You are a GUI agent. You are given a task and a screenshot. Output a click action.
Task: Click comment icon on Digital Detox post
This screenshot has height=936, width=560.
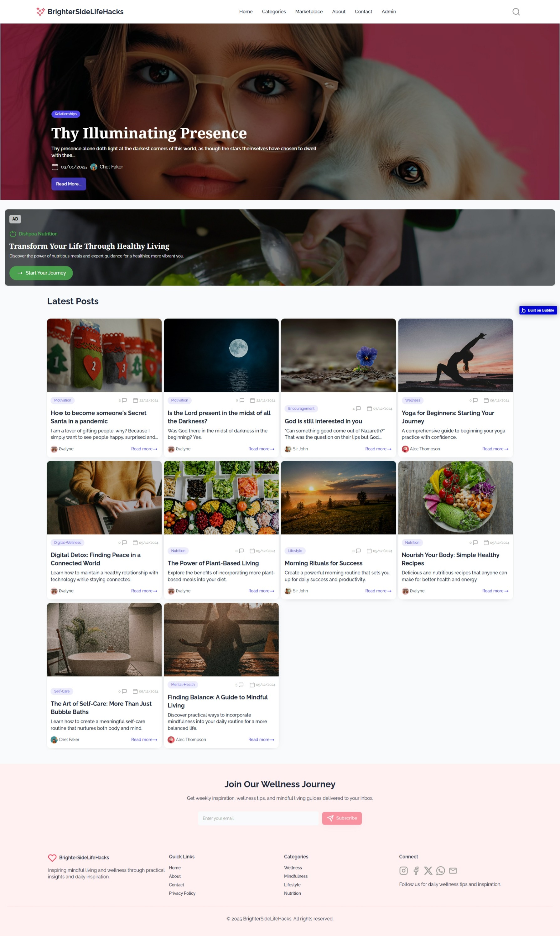point(124,542)
